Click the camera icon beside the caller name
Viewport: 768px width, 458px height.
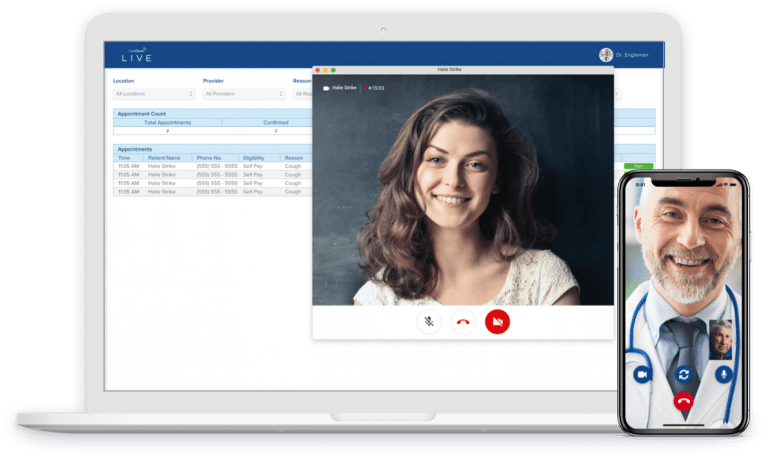point(326,88)
